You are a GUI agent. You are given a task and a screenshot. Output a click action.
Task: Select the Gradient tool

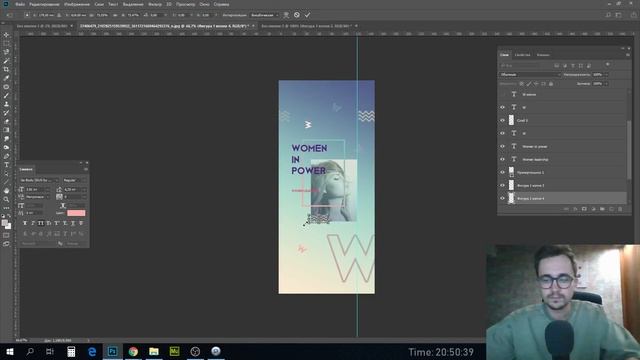tap(6, 130)
